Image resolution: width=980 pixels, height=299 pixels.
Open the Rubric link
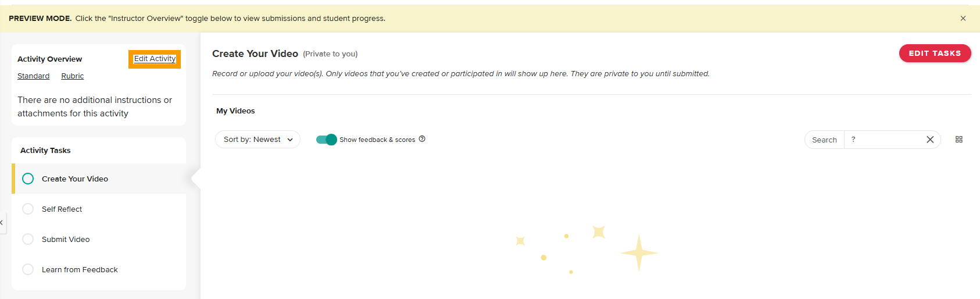[73, 76]
